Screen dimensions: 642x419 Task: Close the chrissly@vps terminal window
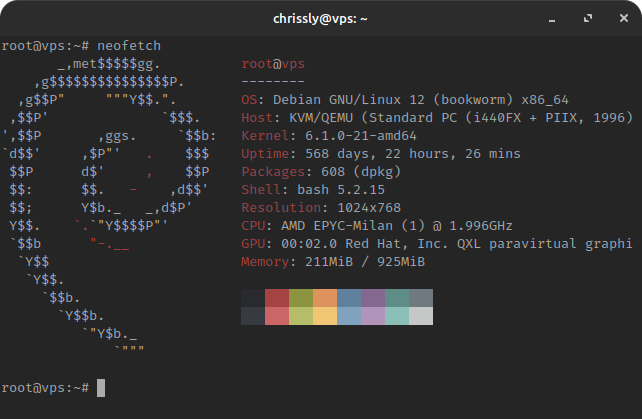pyautogui.click(x=624, y=18)
